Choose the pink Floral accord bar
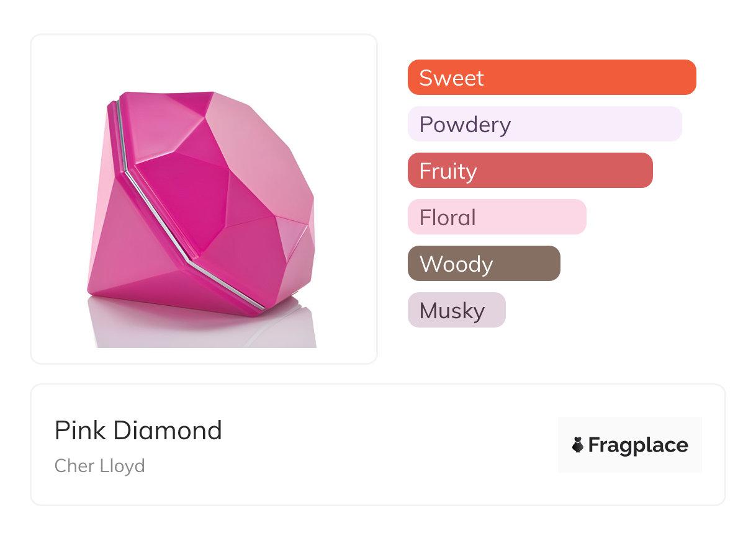756x536 pixels. coord(534,217)
